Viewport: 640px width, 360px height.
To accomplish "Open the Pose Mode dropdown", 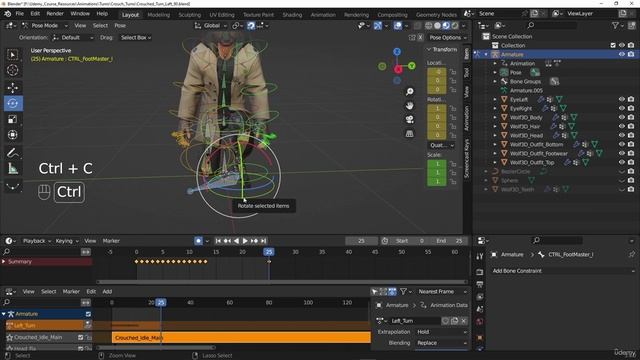I will [x=44, y=25].
